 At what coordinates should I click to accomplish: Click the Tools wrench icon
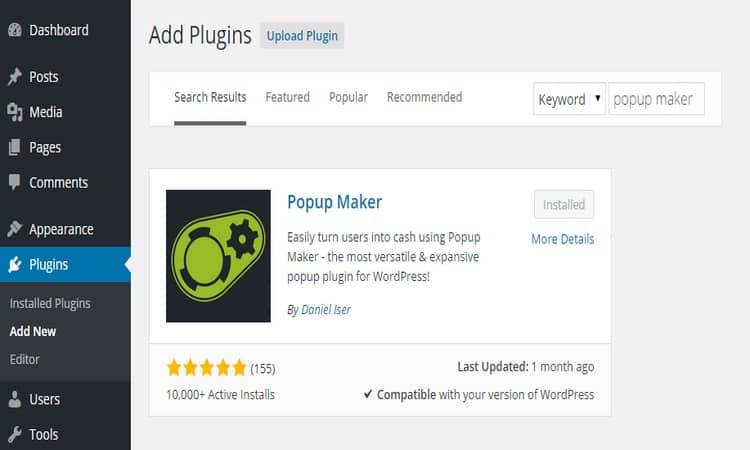14,435
